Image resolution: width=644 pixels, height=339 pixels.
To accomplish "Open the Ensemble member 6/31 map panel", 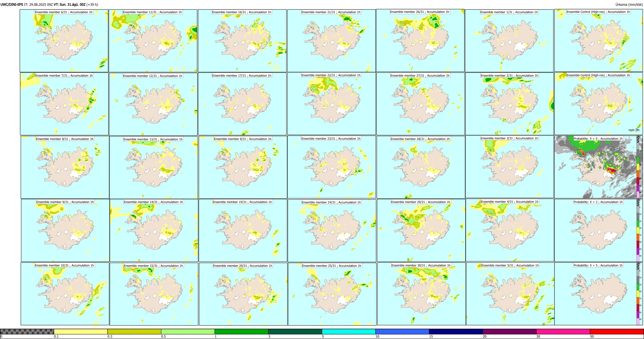I will [x=64, y=41].
